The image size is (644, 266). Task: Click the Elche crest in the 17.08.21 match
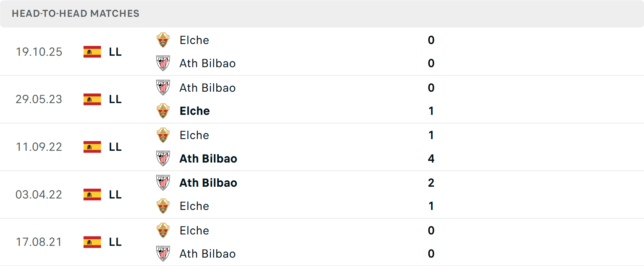tap(163, 231)
